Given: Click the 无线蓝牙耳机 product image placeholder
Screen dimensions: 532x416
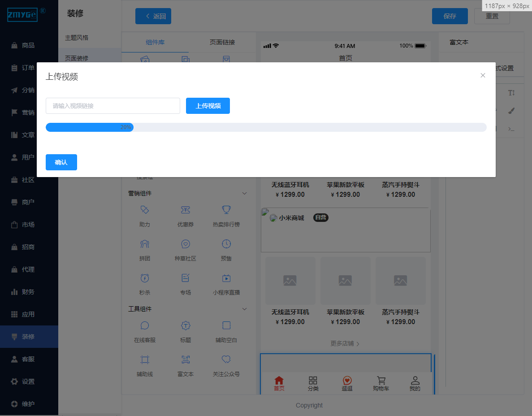Looking at the screenshot, I should click(290, 281).
